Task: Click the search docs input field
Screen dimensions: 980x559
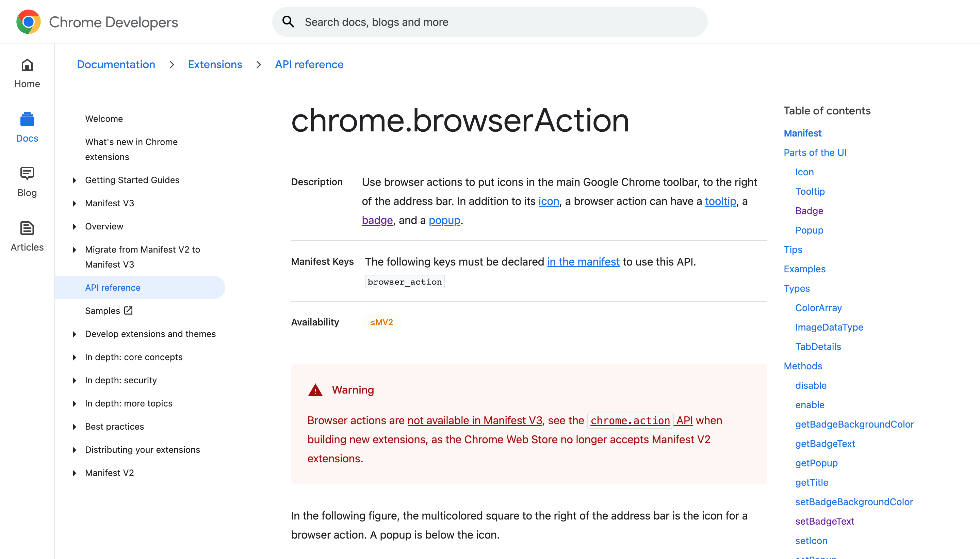Action: click(x=460, y=22)
